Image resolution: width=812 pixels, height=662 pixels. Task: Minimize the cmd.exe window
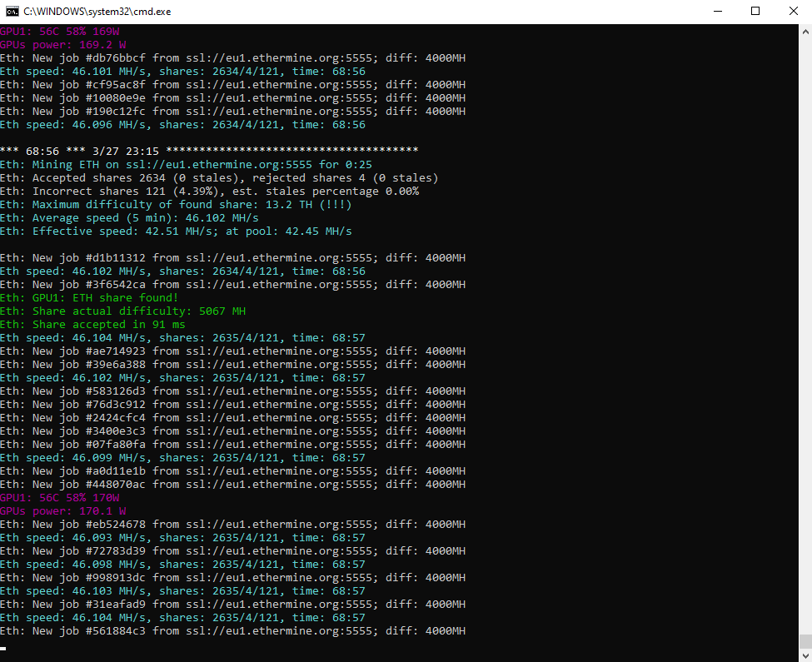(x=718, y=12)
